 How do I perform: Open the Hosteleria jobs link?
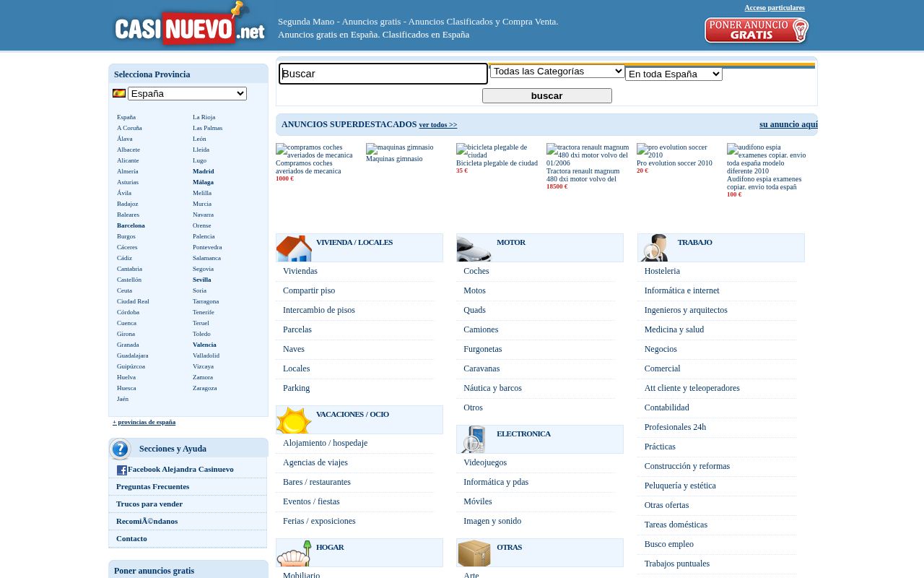[x=662, y=271]
